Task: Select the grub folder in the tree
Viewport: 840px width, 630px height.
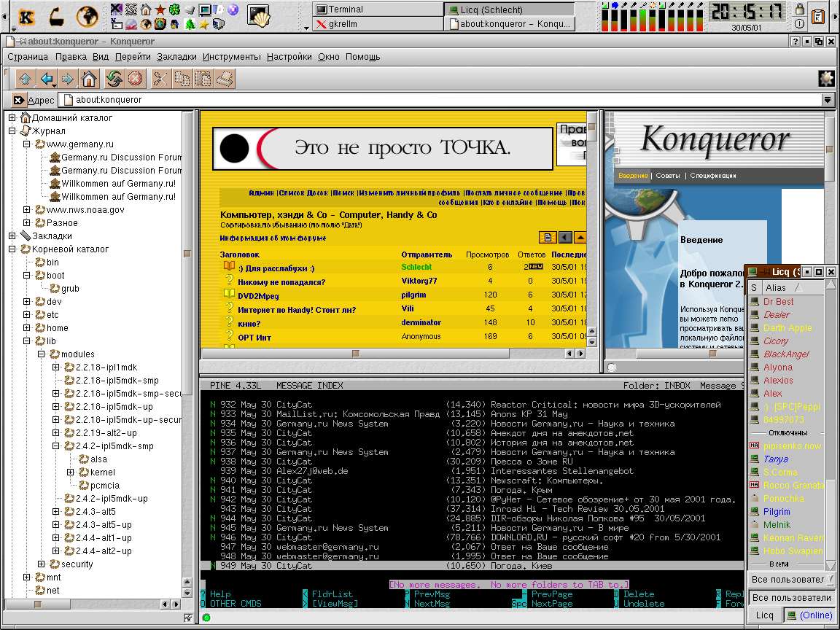Action: 70,288
